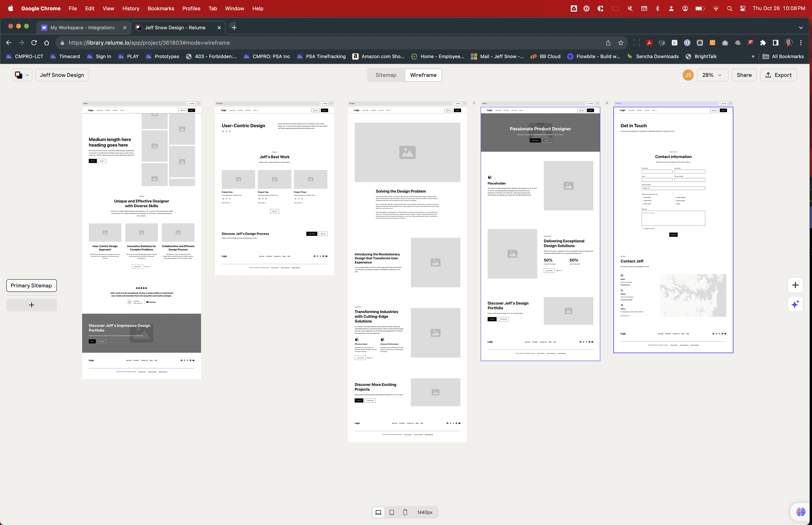Select the Other radio button

coord(675,204)
